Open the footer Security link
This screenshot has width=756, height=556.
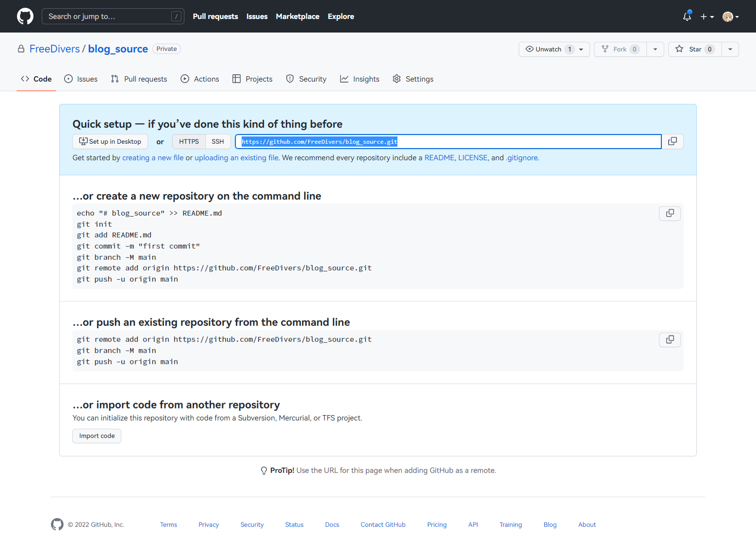252,524
